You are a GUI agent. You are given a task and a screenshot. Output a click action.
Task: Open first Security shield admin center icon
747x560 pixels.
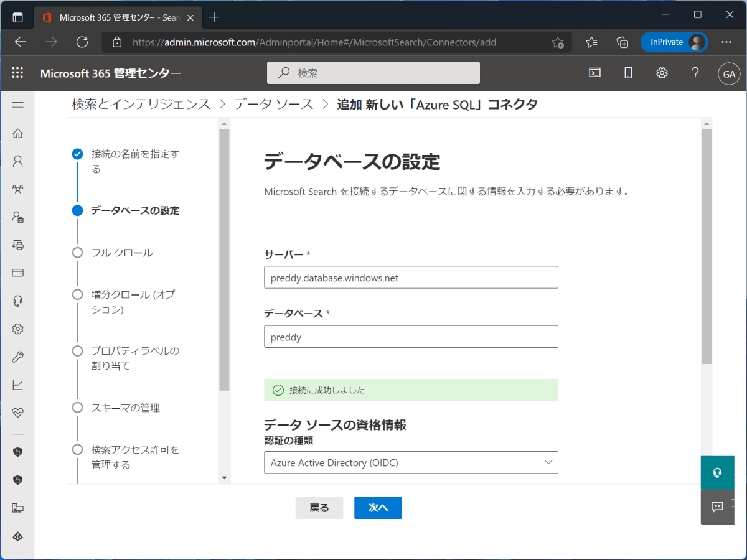point(17,452)
